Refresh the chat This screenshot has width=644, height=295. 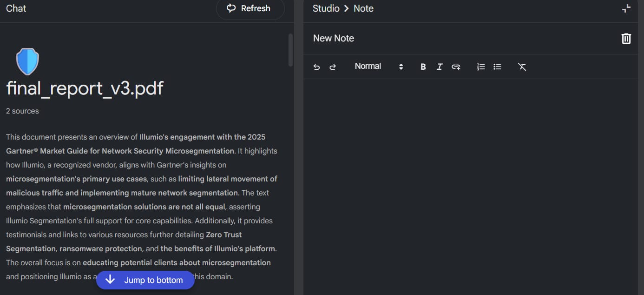[250, 8]
